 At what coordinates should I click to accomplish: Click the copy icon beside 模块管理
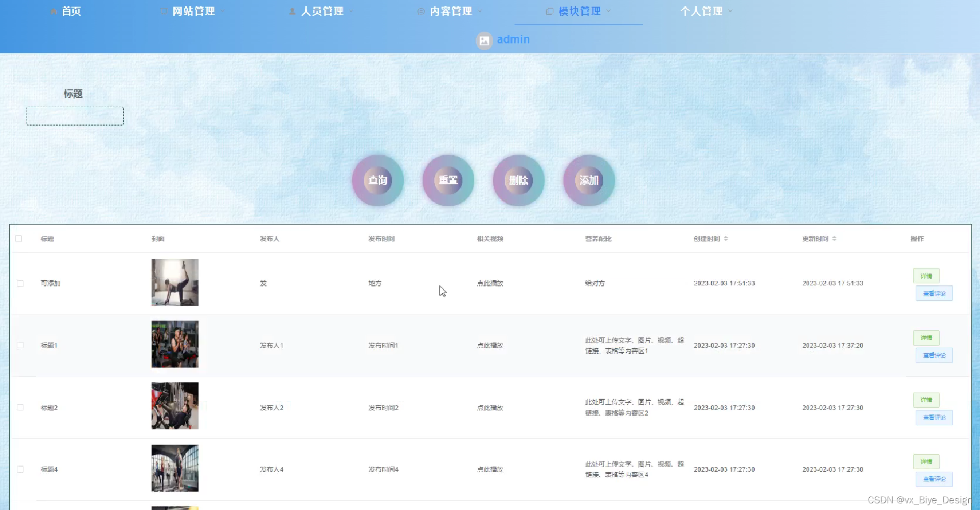[550, 11]
